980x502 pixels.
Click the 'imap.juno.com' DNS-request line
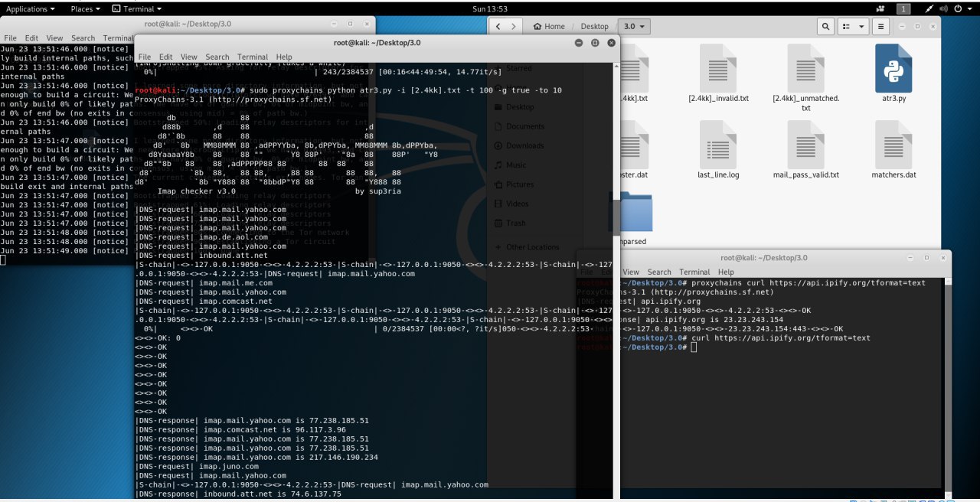pos(197,466)
